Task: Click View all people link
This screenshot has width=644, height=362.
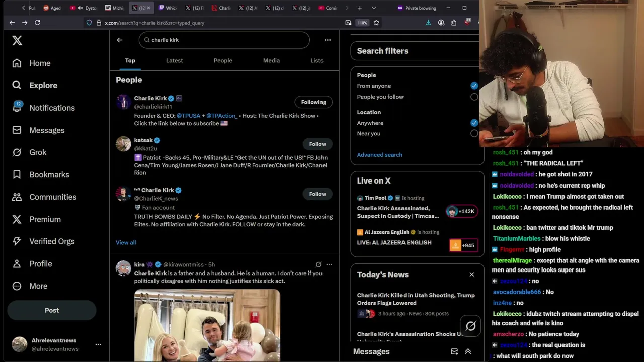Action: point(126,242)
